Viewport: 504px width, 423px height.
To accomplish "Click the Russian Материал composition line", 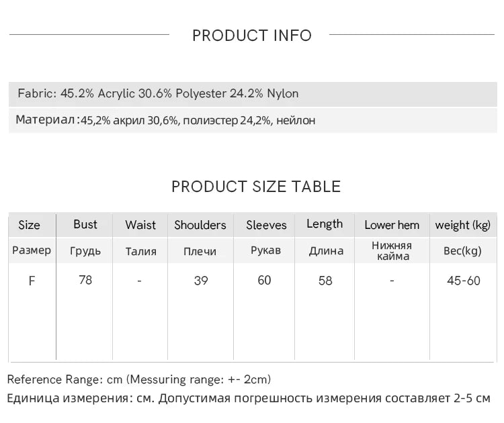I will click(x=165, y=121).
